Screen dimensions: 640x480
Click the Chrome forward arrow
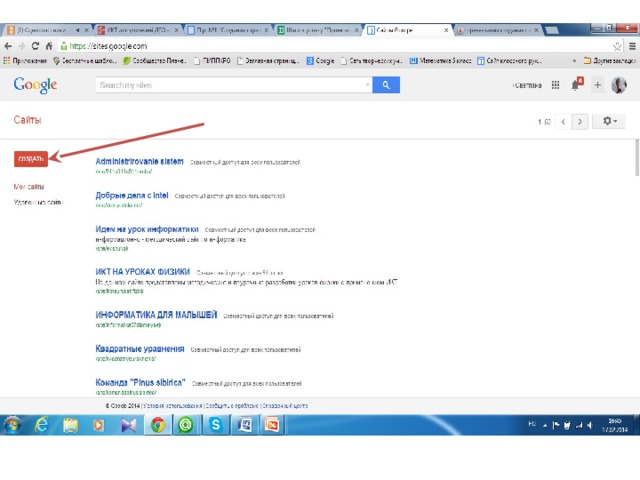pos(22,46)
